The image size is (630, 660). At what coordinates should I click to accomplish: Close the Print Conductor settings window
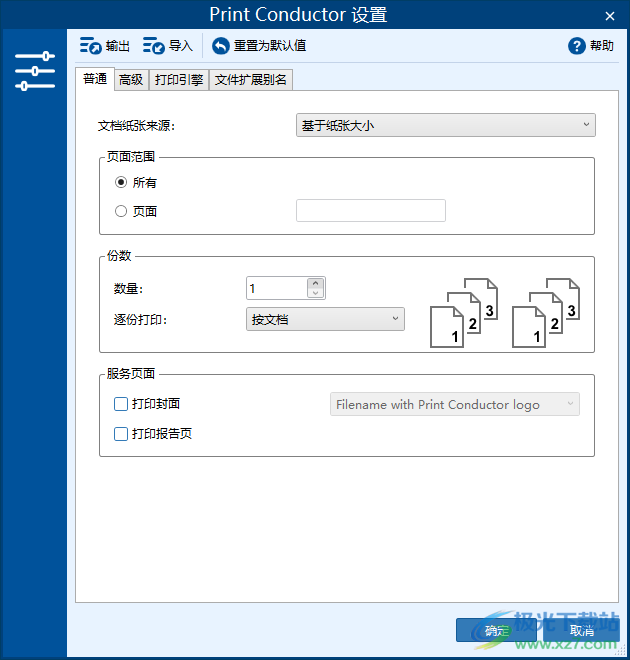609,16
